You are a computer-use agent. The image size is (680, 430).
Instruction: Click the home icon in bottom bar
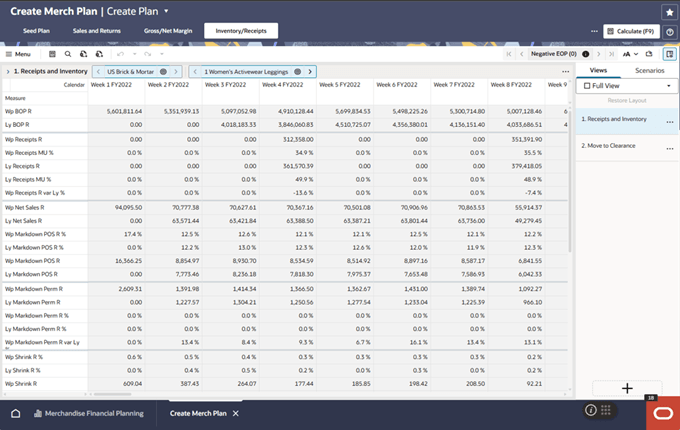[16, 414]
